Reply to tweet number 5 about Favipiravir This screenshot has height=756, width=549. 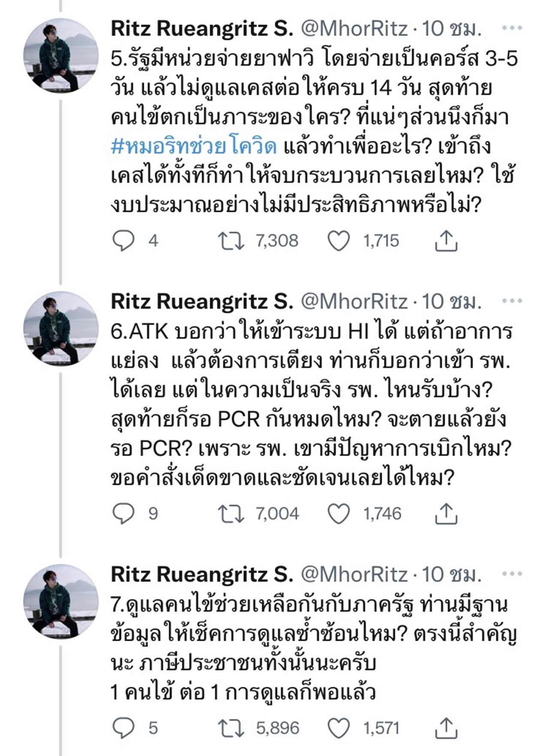[124, 241]
